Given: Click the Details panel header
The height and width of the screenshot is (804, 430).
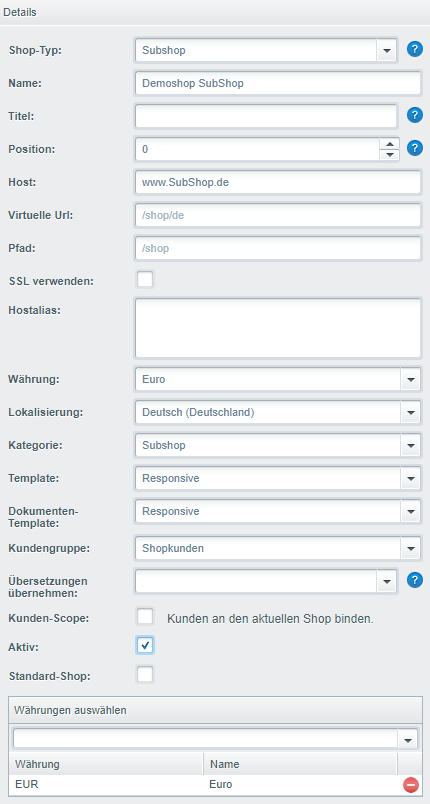Looking at the screenshot, I should click(215, 12).
